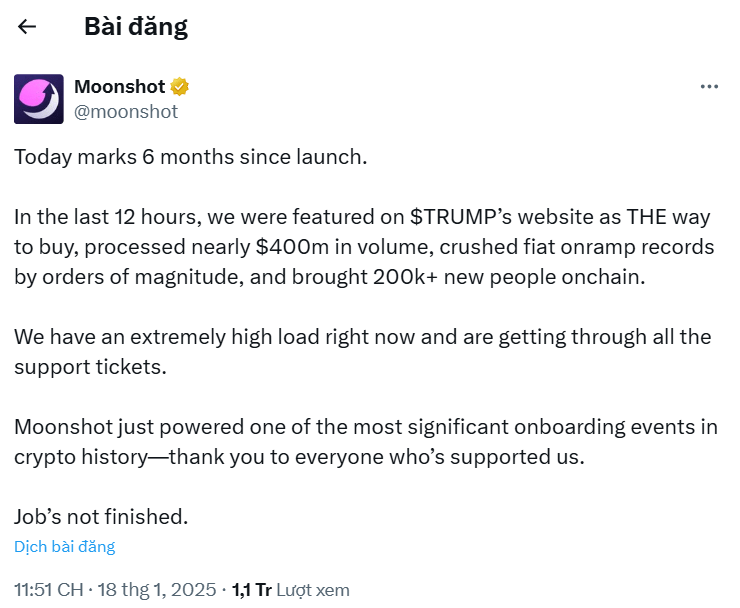
Task: Click the line 'Today marks 6 months since launch'
Action: tap(191, 157)
